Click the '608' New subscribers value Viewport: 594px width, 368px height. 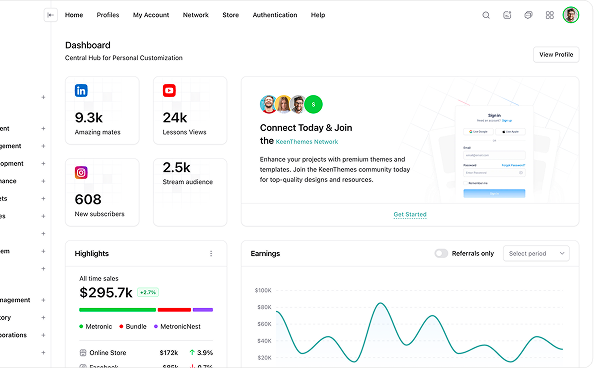88,199
